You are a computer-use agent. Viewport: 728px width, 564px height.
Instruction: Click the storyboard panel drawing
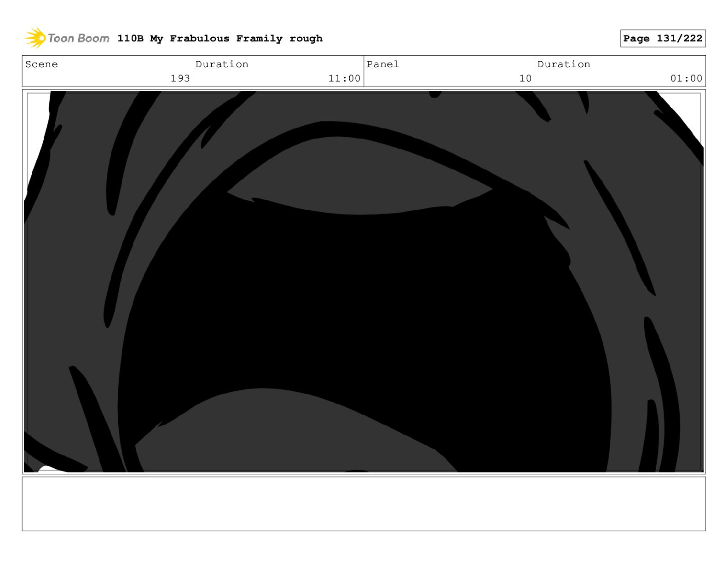pyautogui.click(x=364, y=282)
